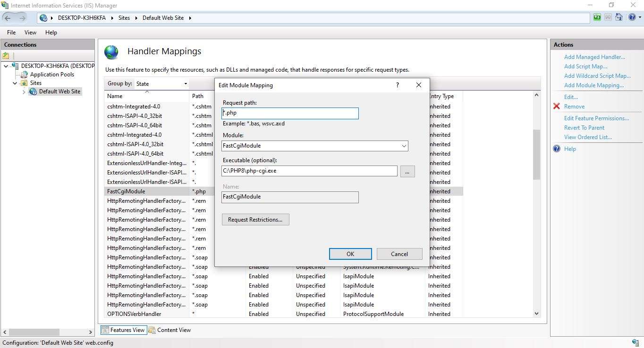Screen dimensions: 644x348
Task: Close the Edit Module Mapping dialog
Action: click(x=418, y=85)
